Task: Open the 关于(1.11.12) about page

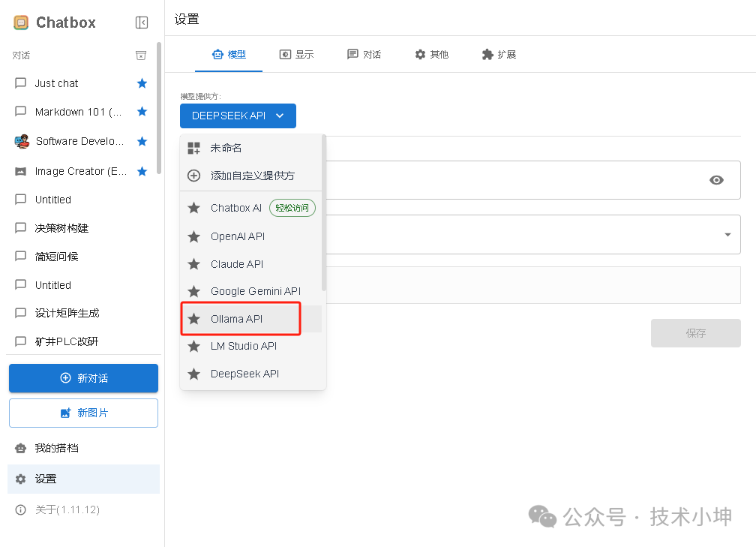Action: click(83, 510)
